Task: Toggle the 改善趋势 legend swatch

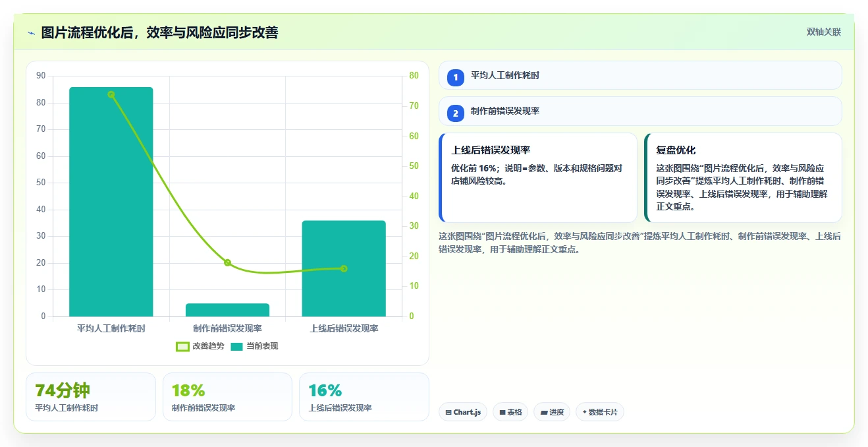Action: click(183, 346)
